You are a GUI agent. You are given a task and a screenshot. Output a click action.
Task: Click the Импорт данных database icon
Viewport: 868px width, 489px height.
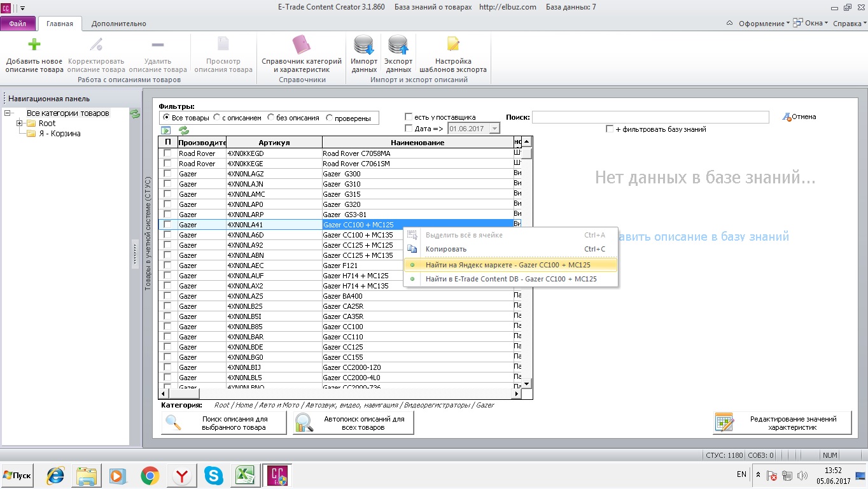click(364, 45)
